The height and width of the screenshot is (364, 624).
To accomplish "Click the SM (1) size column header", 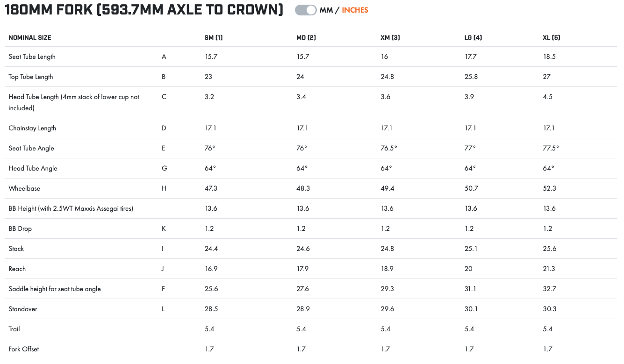I will 214,37.
